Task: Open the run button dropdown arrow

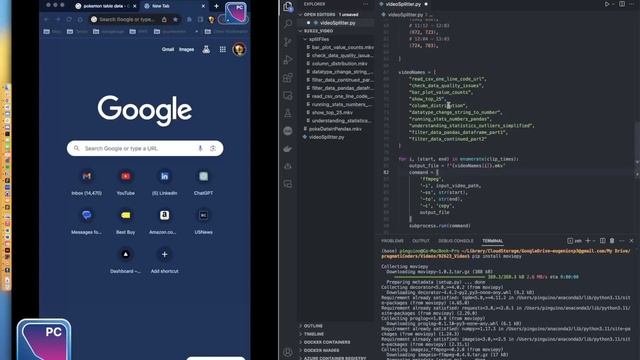Action: [x=613, y=4]
